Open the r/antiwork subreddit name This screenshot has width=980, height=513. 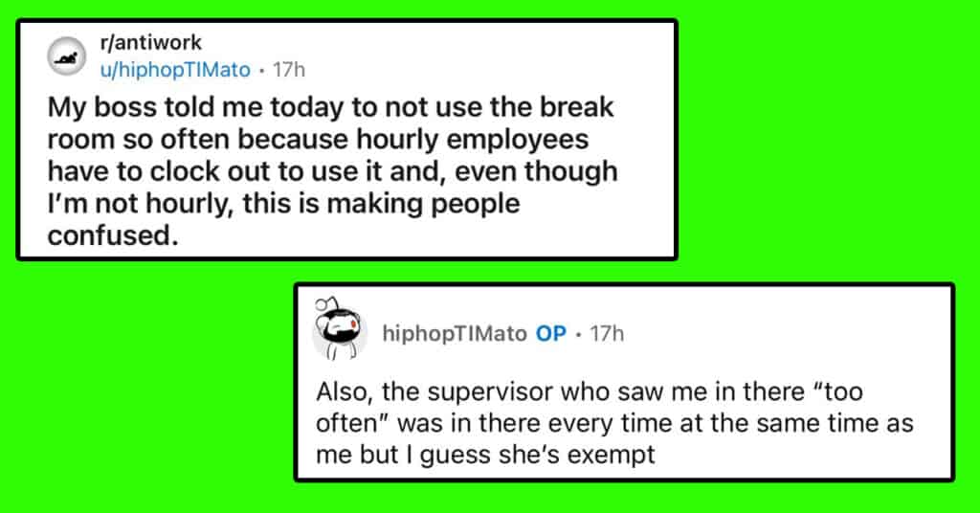click(x=150, y=42)
